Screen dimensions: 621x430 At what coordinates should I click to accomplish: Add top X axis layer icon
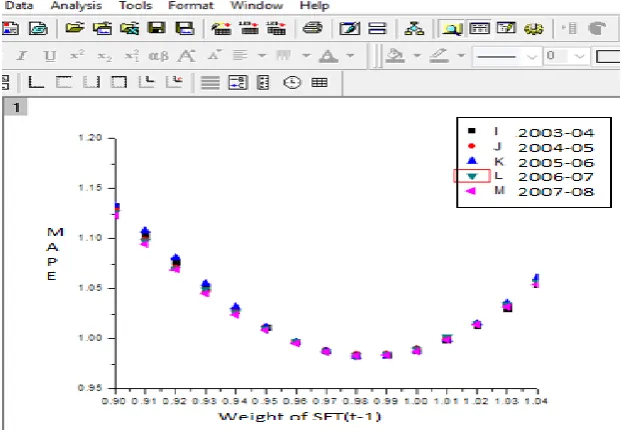coord(64,82)
